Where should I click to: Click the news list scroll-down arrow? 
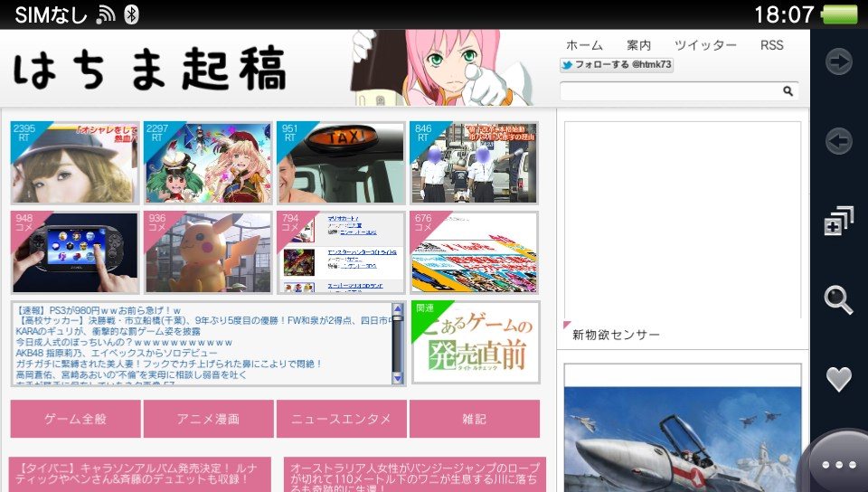point(398,378)
